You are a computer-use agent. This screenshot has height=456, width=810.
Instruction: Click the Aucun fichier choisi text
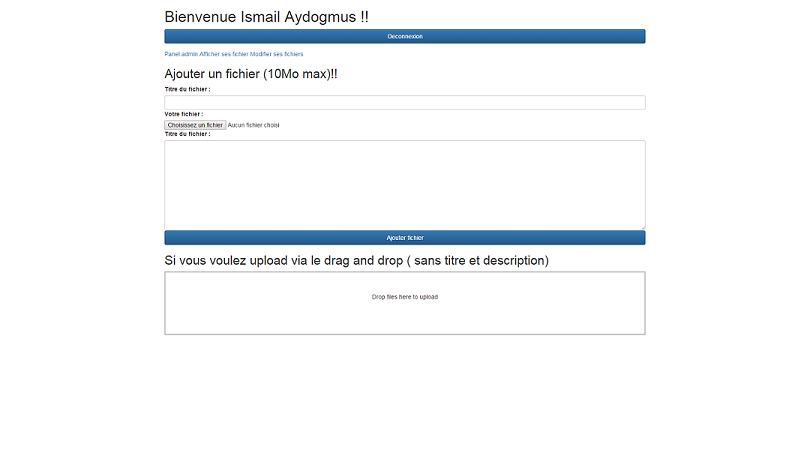[x=253, y=125]
